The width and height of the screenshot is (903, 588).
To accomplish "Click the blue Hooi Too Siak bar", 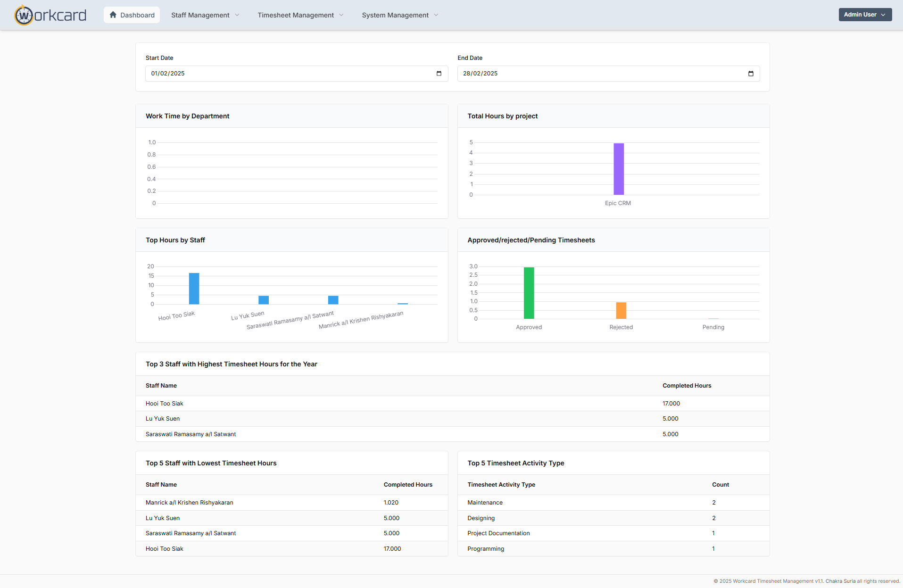I will pyautogui.click(x=194, y=289).
